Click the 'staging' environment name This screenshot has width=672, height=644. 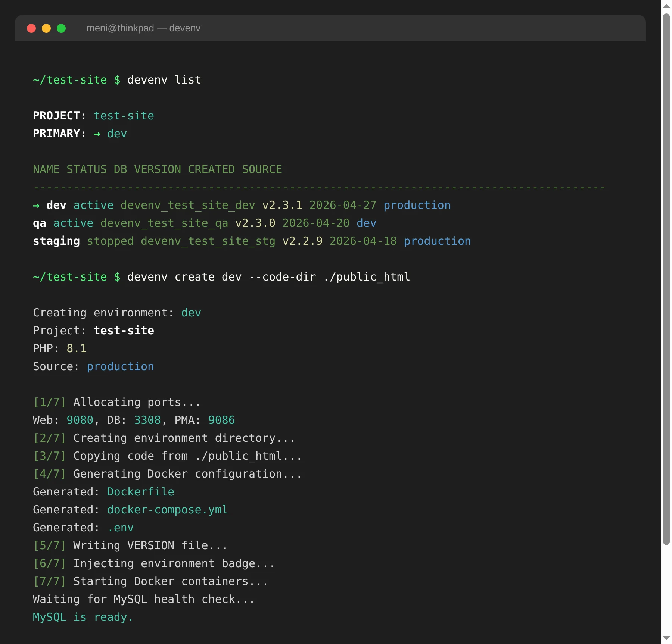coord(56,241)
